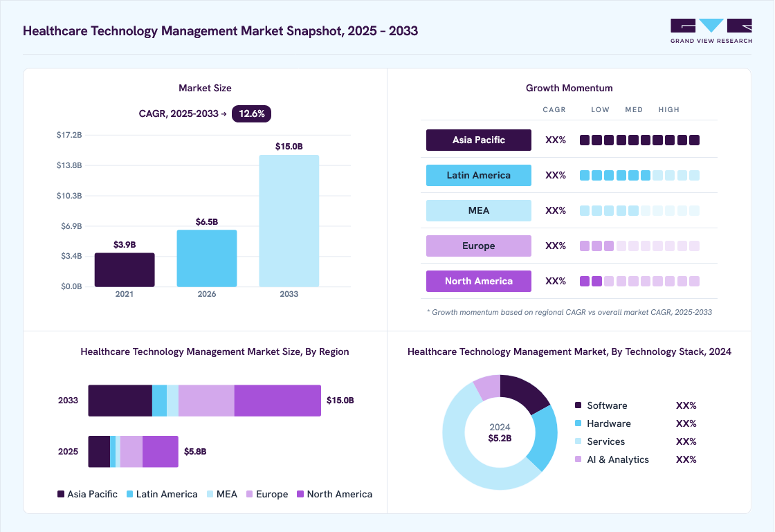Click the Market Size panel title
Image resolution: width=775 pixels, height=532 pixels.
pyautogui.click(x=205, y=88)
